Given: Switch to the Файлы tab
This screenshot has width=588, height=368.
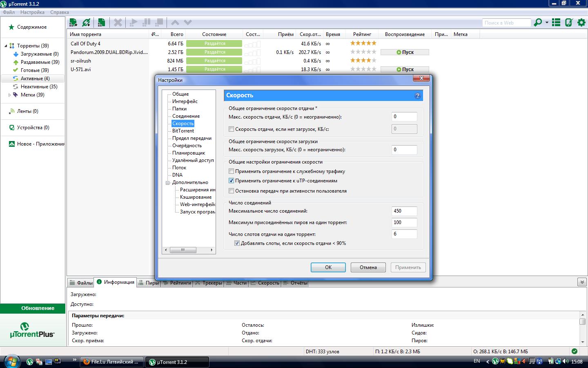Looking at the screenshot, I should click(81, 283).
